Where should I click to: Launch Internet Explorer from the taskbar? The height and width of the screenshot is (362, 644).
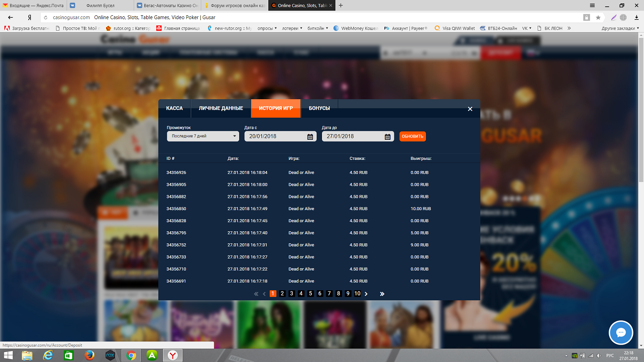click(x=48, y=355)
